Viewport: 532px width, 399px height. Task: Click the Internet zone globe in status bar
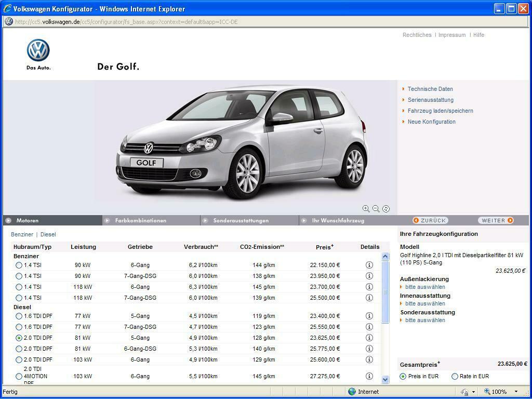tap(352, 392)
